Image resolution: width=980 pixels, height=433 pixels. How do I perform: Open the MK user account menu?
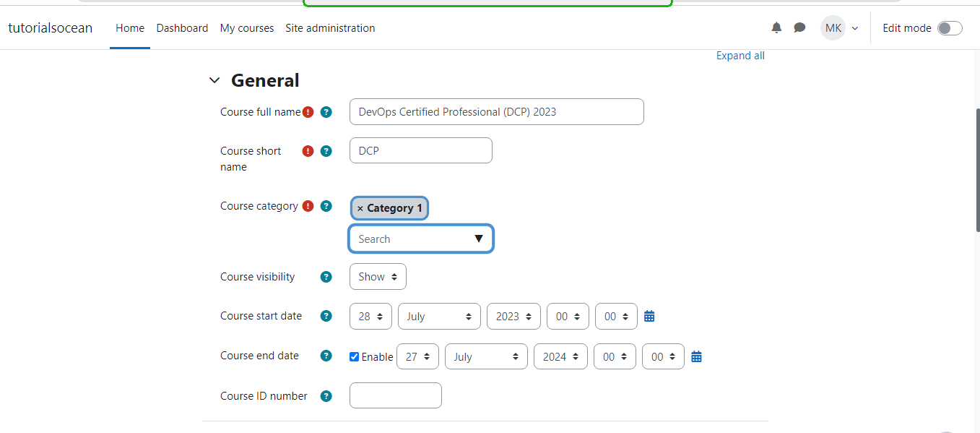(x=840, y=28)
